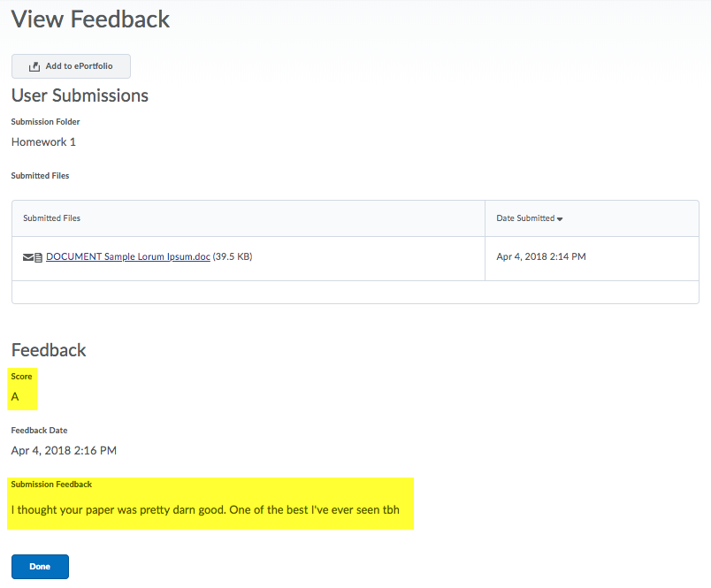Click the score grade A

click(15, 396)
